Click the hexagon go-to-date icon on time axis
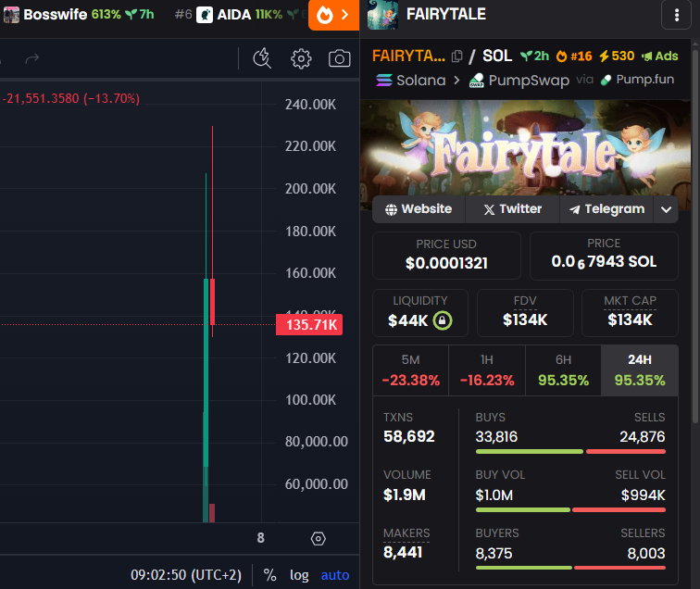700x589 pixels. point(318,539)
